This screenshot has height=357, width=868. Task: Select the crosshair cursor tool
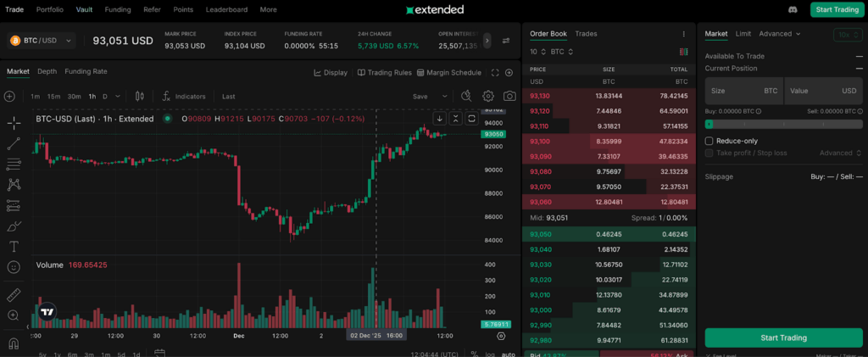point(14,124)
